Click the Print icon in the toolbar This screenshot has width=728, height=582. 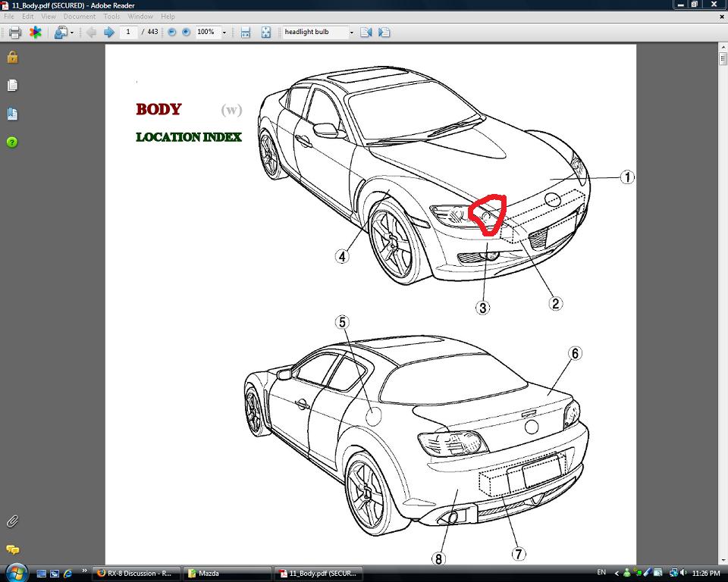(15, 33)
